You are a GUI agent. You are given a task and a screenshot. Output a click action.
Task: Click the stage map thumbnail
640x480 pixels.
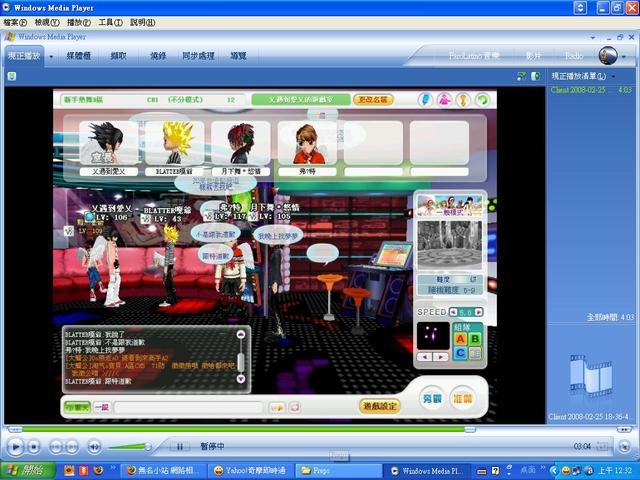[449, 244]
